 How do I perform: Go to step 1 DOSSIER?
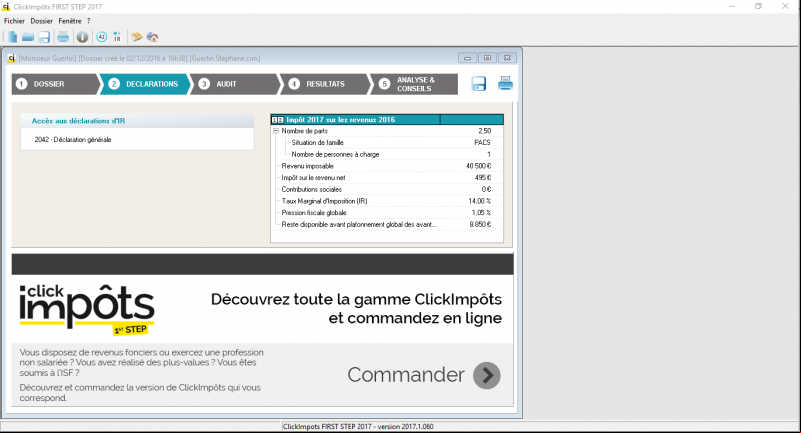tap(55, 84)
